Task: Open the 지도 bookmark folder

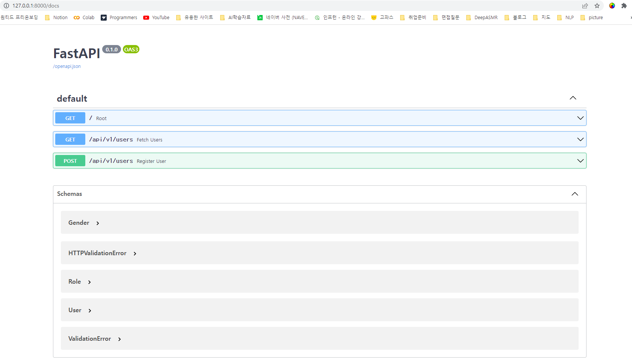Action: pos(542,18)
